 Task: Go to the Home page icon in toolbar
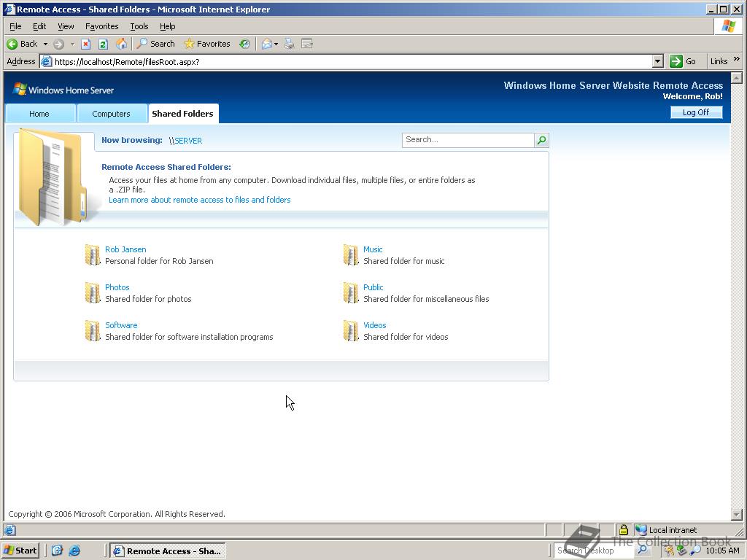(122, 44)
